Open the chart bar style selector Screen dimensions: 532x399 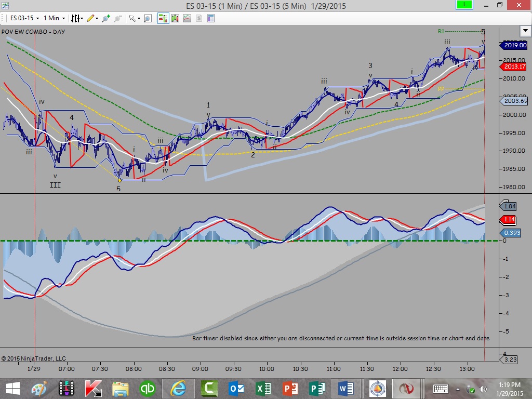coord(77,18)
